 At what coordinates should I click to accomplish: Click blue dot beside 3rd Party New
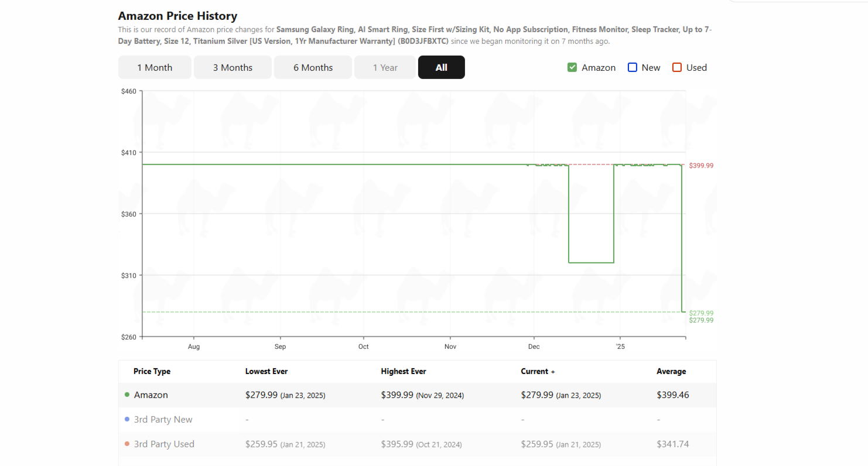point(127,419)
